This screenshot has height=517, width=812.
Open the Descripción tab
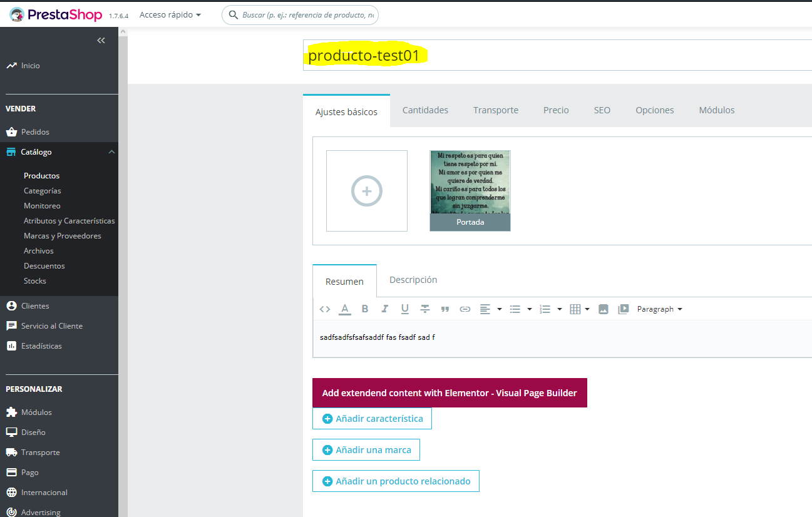[413, 280]
